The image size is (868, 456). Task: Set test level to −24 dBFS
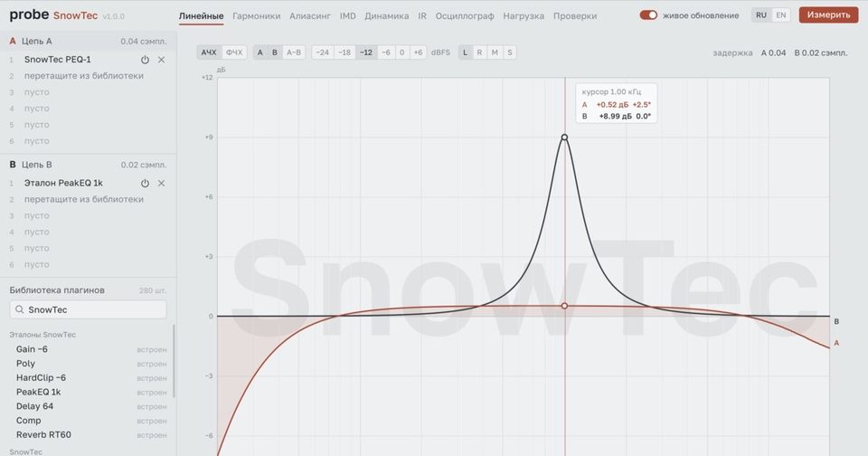[x=322, y=52]
